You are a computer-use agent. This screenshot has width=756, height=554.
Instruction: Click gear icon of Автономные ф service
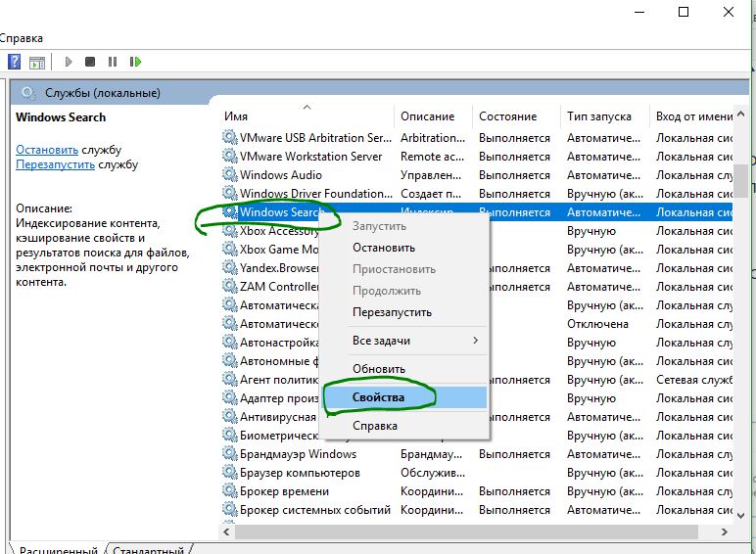pyautogui.click(x=229, y=360)
